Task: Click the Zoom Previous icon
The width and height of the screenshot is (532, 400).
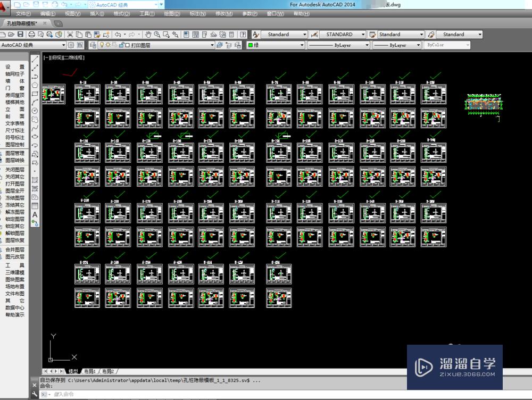Action: click(175, 34)
